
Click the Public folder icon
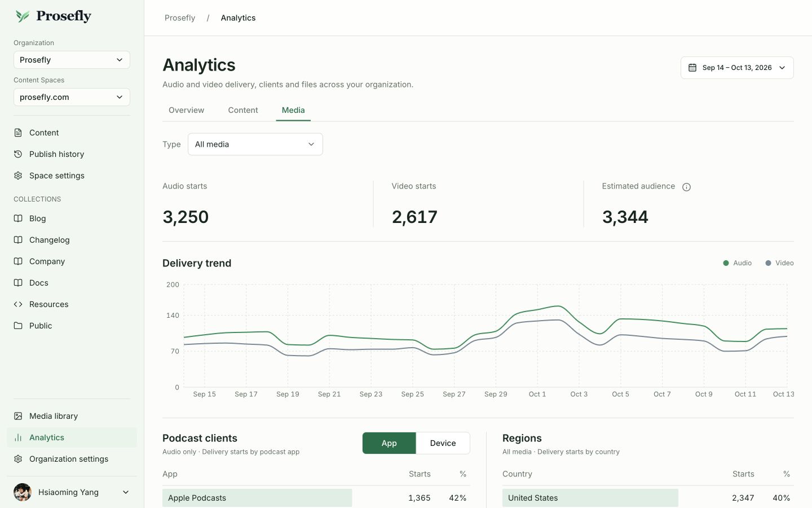point(18,326)
